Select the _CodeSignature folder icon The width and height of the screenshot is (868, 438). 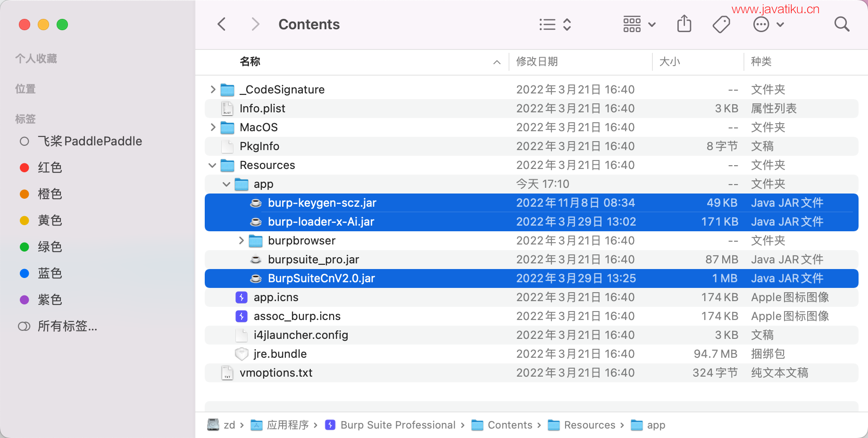click(228, 90)
